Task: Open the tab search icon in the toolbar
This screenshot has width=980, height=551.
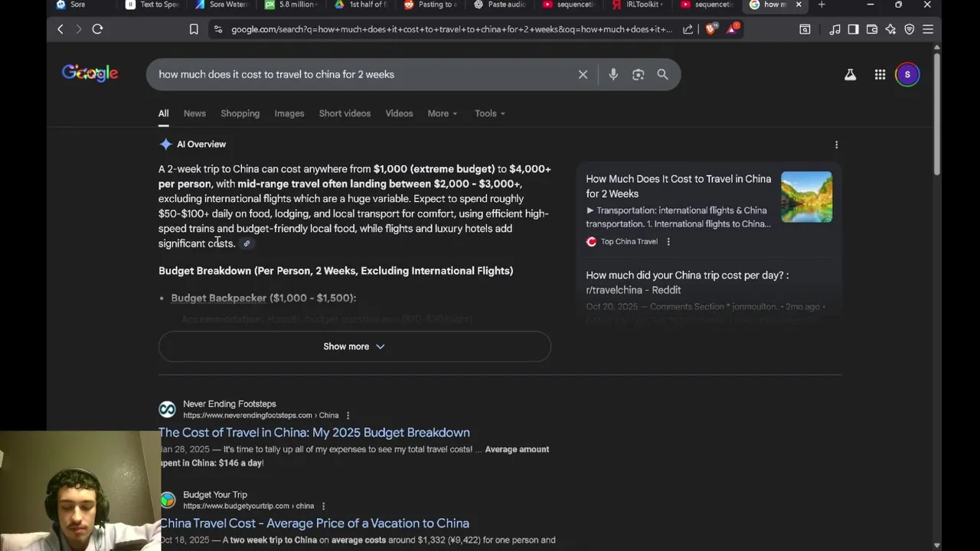Action: click(x=805, y=29)
